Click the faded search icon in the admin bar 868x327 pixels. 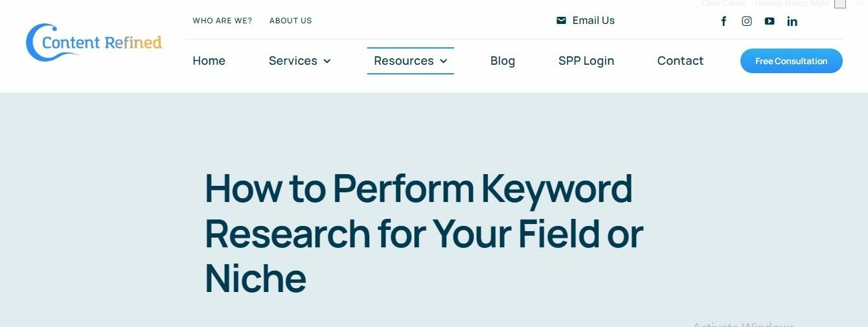860,3
